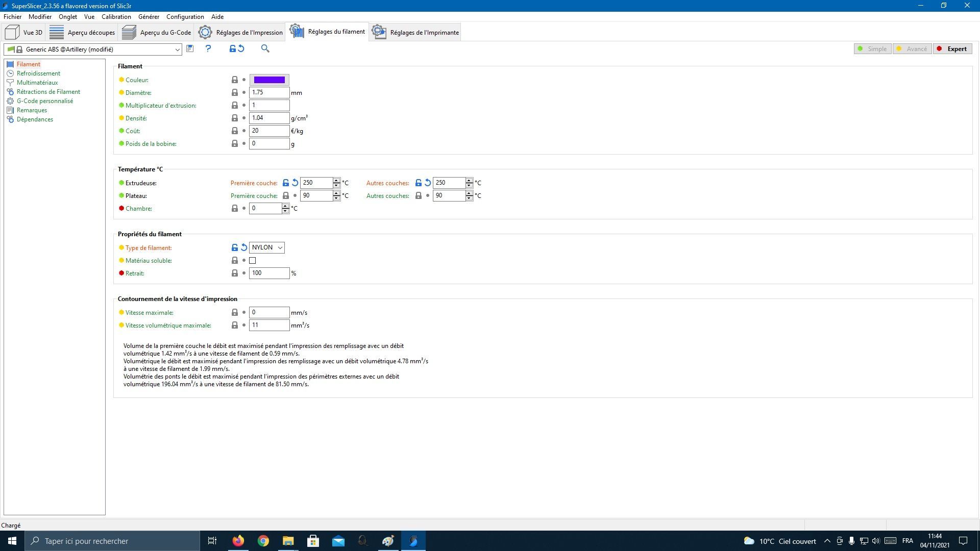Viewport: 980px width, 551px height.
Task: Switch to Avancé mode
Action: pyautogui.click(x=912, y=49)
